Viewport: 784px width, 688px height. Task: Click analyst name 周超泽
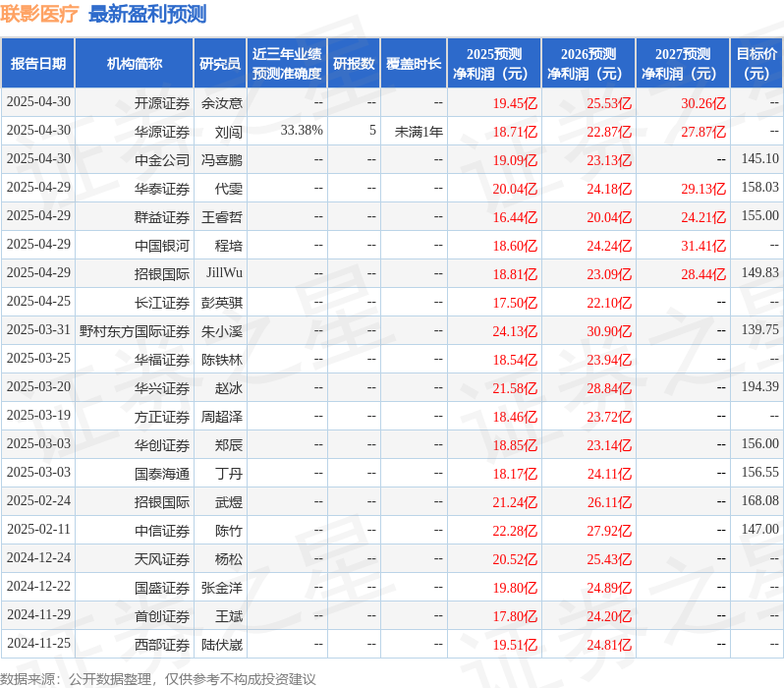tap(221, 418)
